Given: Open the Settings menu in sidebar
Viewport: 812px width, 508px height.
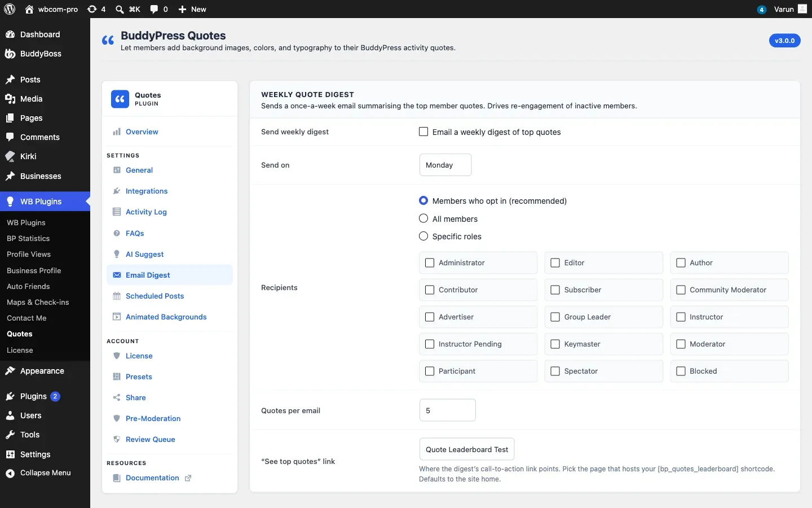Looking at the screenshot, I should 45,454.
